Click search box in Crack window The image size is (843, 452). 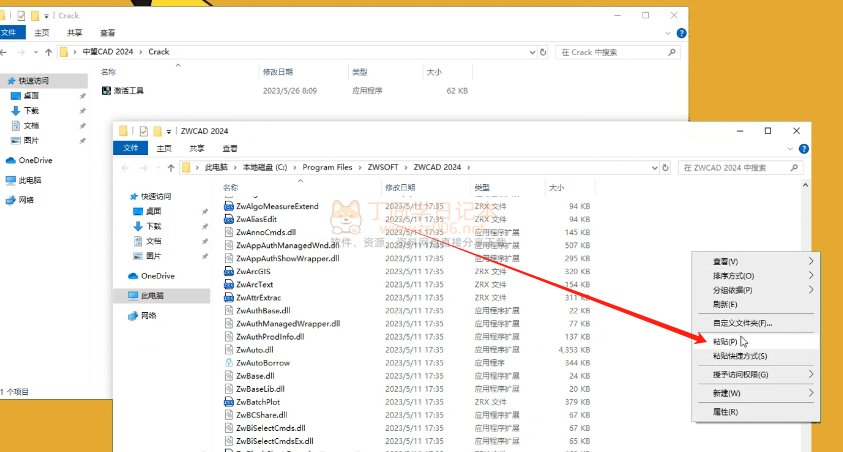[618, 52]
